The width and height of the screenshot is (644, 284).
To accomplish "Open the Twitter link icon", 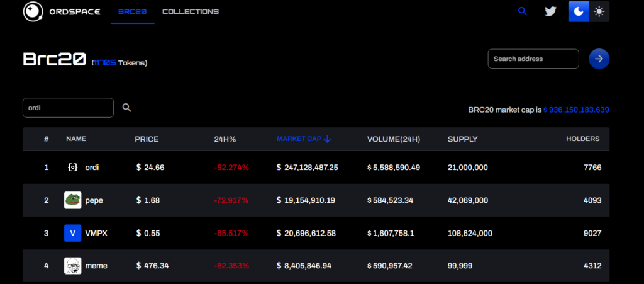I will click(550, 11).
